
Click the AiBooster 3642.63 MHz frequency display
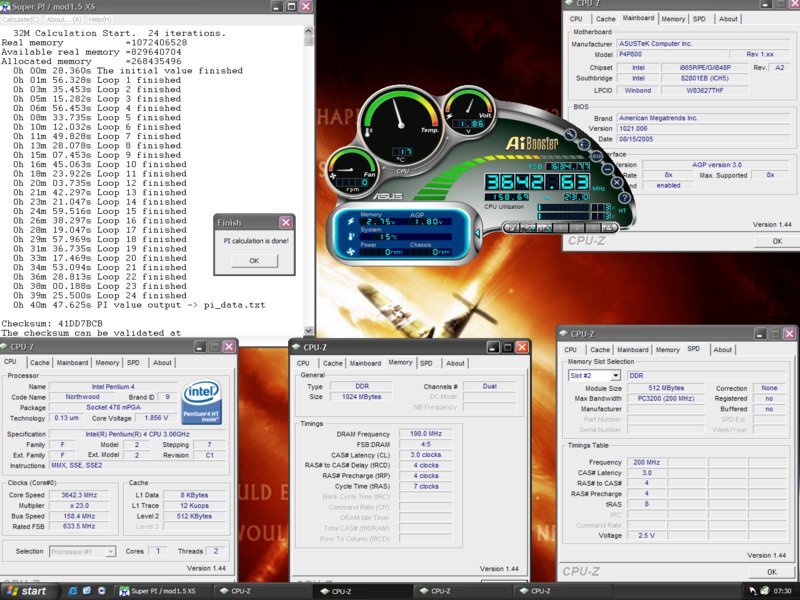537,182
